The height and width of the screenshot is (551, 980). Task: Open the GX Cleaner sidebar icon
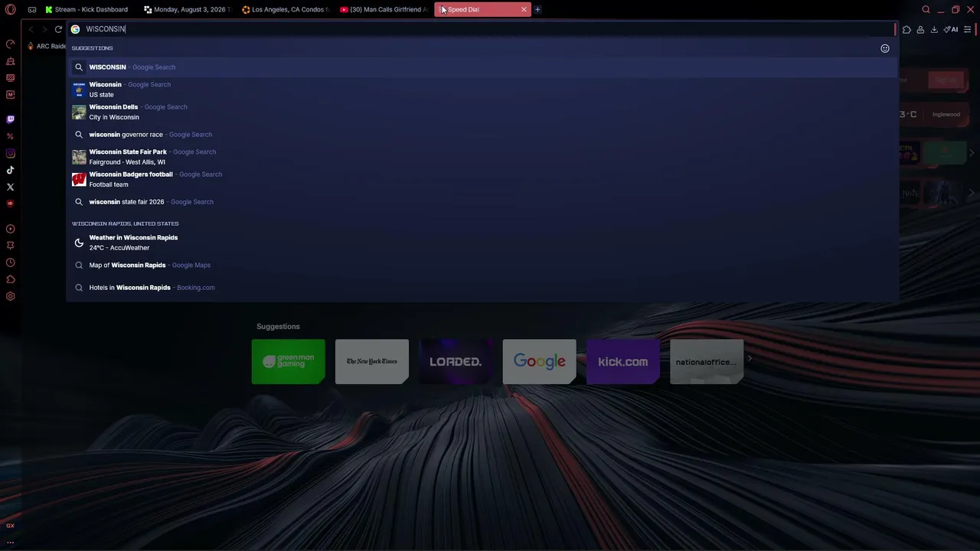pos(10,61)
